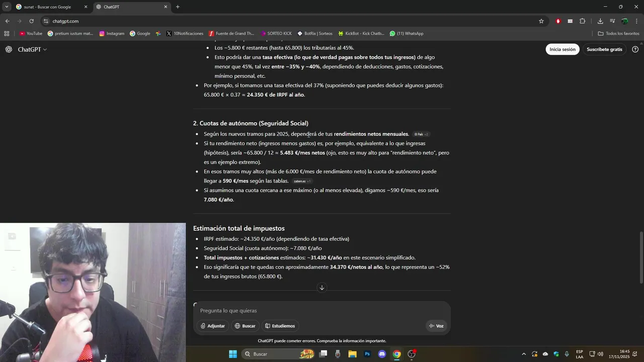Open OBS Studio from the taskbar
This screenshot has width=644, height=362.
pos(412,354)
